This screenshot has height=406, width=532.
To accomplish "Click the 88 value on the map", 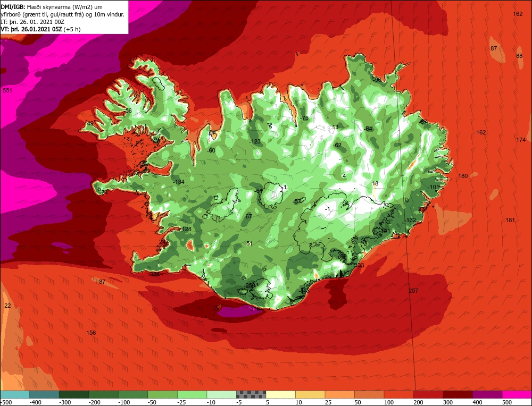I will coord(519,56).
